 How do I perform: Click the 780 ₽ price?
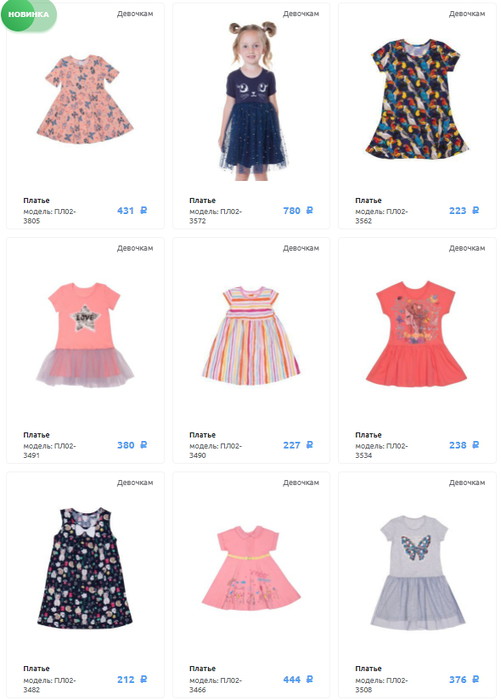point(298,210)
